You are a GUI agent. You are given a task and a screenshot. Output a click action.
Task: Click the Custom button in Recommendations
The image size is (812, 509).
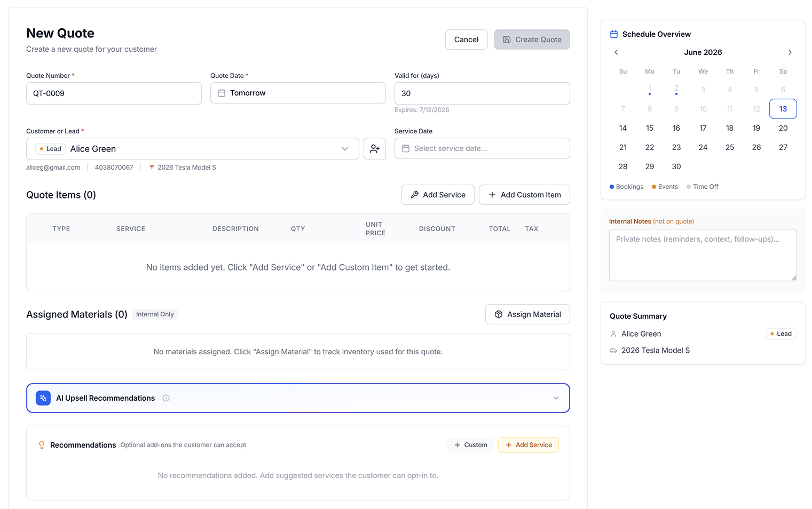click(x=470, y=445)
